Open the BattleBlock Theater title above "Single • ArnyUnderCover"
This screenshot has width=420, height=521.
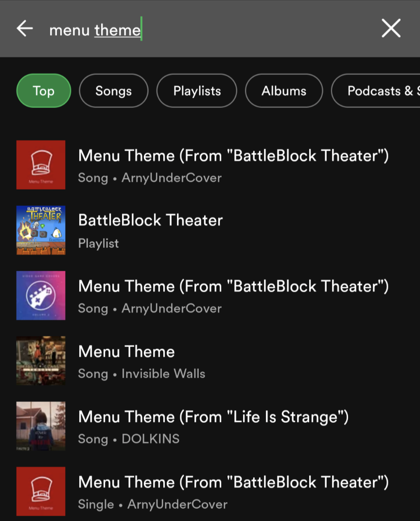pyautogui.click(x=233, y=483)
